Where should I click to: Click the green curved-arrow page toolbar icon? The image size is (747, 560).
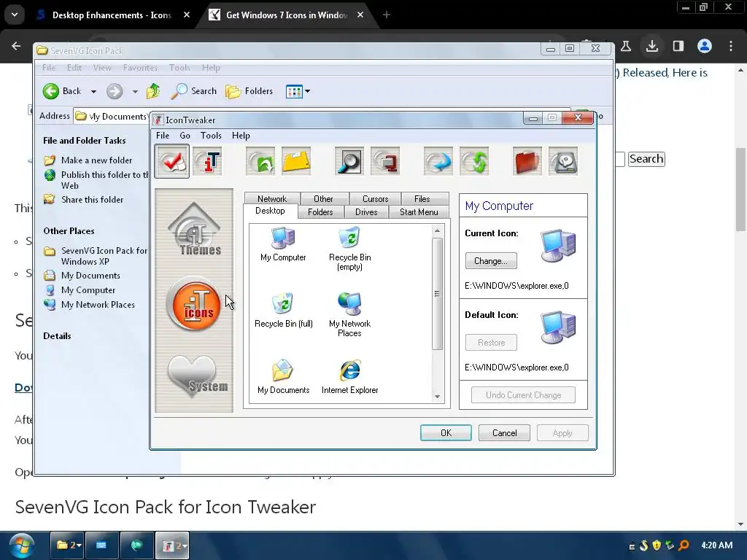click(x=260, y=161)
